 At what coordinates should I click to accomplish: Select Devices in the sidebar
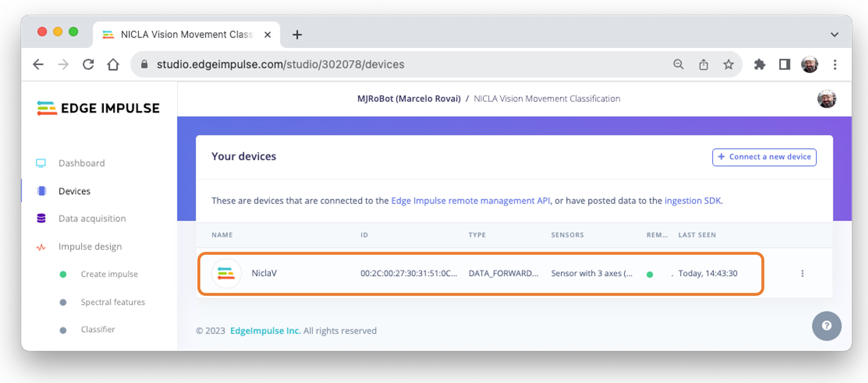pyautogui.click(x=74, y=191)
